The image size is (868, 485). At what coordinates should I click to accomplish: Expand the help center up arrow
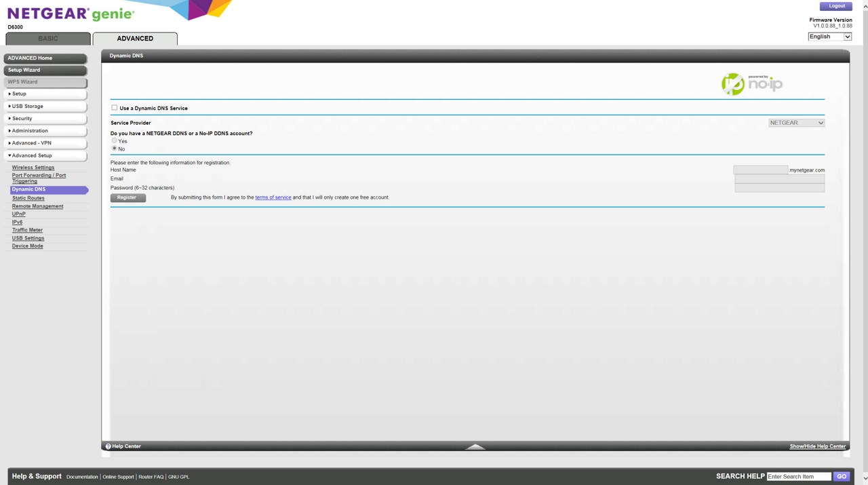(475, 446)
